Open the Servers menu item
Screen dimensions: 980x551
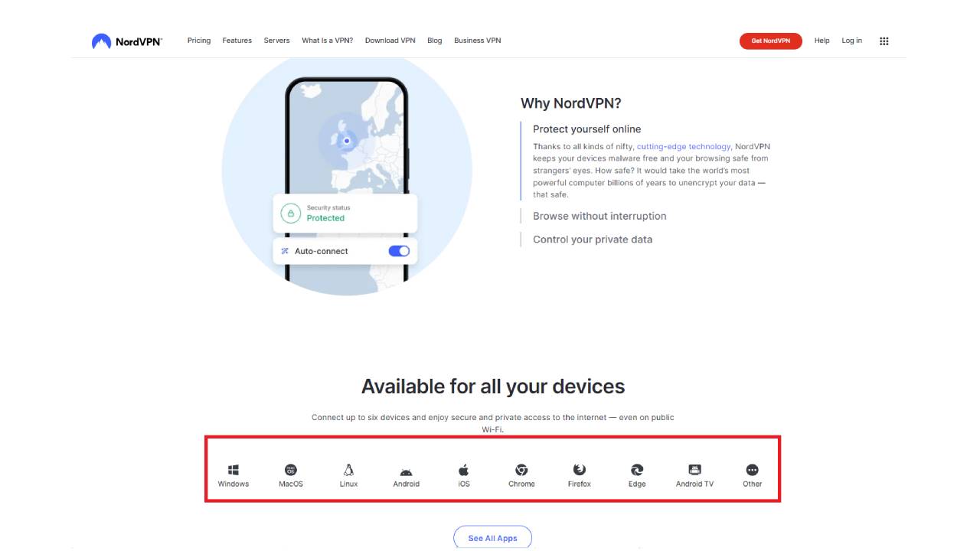click(276, 41)
